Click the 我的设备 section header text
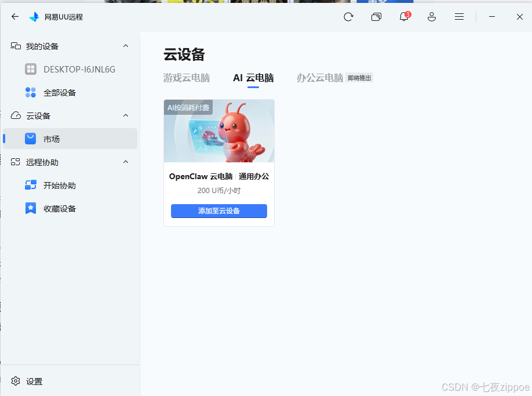This screenshot has height=396, width=532. pos(42,46)
